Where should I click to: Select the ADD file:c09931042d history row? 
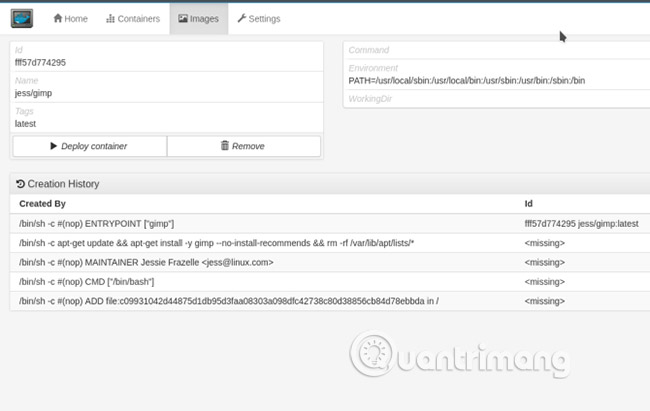point(330,301)
